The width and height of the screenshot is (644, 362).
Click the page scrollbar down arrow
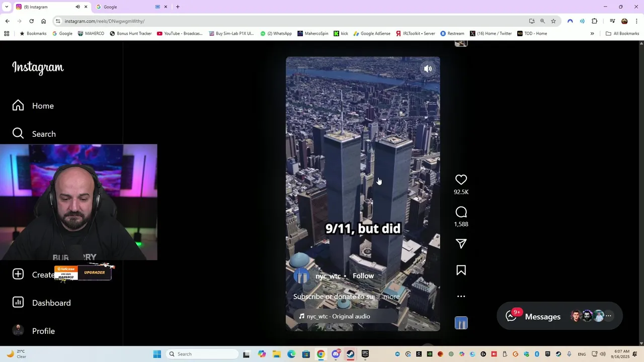pos(641,343)
